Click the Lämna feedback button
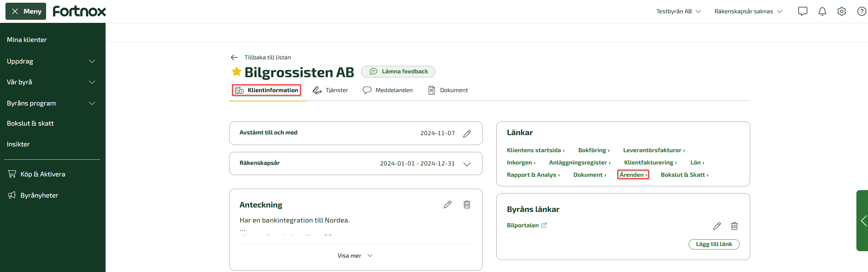 (398, 72)
